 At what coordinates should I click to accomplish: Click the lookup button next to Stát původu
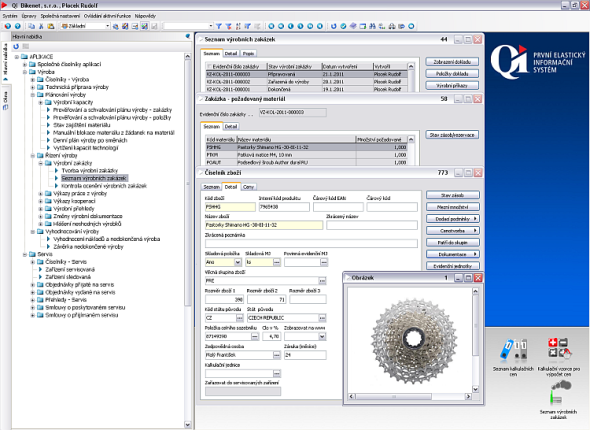point(322,318)
